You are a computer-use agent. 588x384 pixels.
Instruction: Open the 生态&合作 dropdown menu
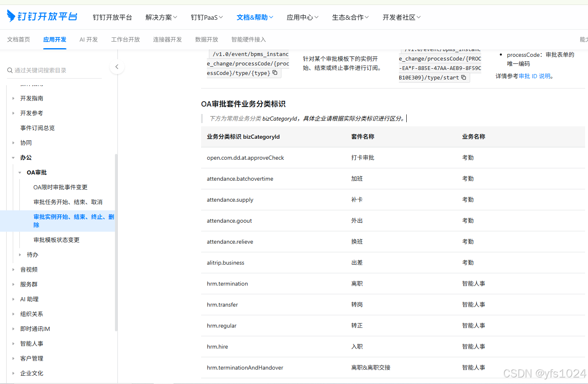point(350,17)
